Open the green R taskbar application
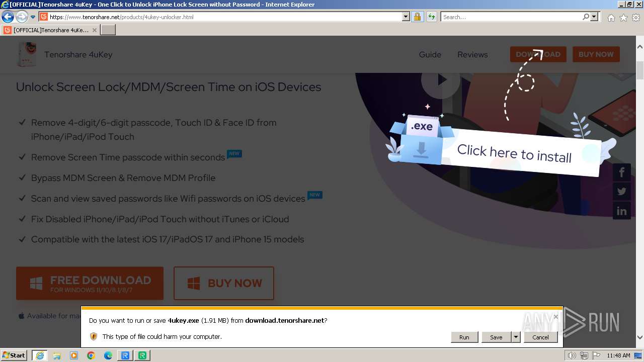This screenshot has width=644, height=362. (142, 355)
